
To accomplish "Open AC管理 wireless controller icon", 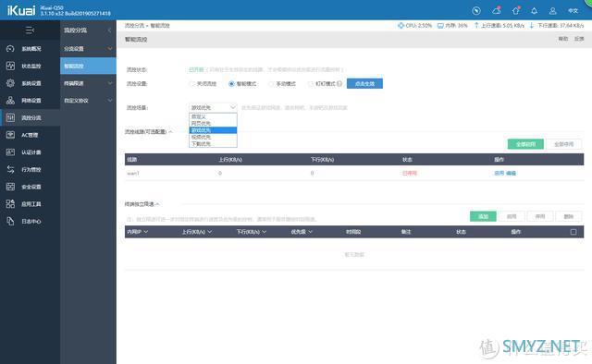I will click(x=10, y=135).
